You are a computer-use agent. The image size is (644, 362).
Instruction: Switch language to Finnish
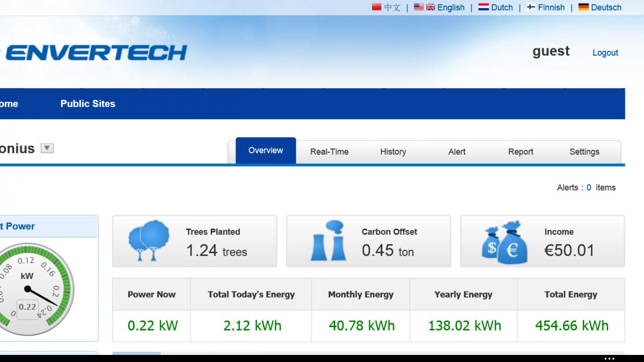point(551,8)
